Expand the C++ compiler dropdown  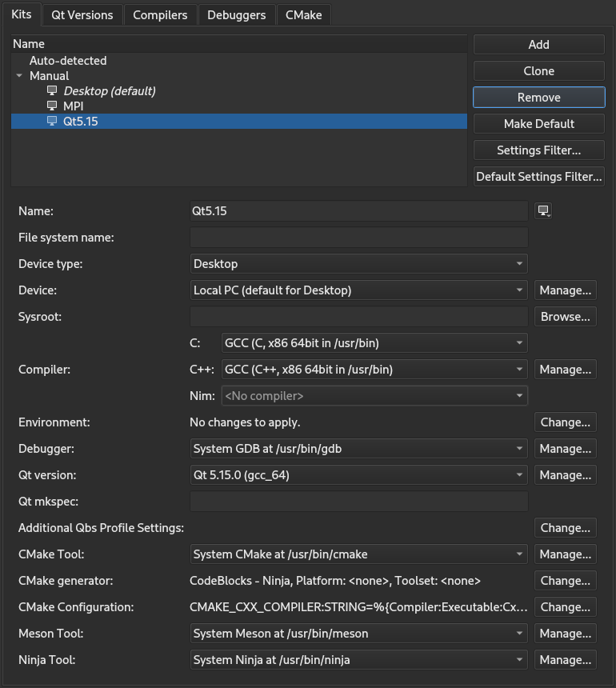[x=374, y=370]
